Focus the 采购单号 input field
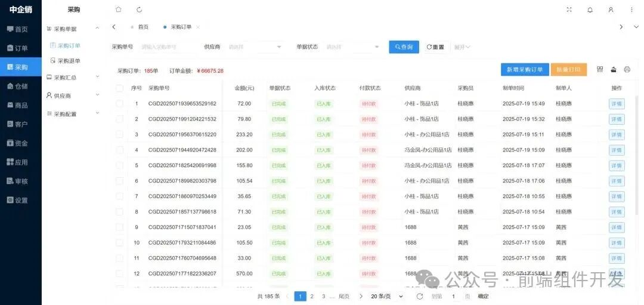Image resolution: width=644 pixels, height=305 pixels. pyautogui.click(x=167, y=47)
